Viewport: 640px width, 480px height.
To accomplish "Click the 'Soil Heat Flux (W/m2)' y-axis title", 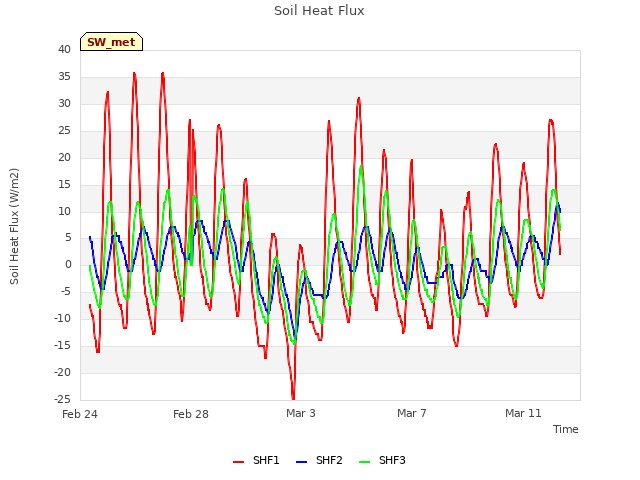I will [14, 226].
